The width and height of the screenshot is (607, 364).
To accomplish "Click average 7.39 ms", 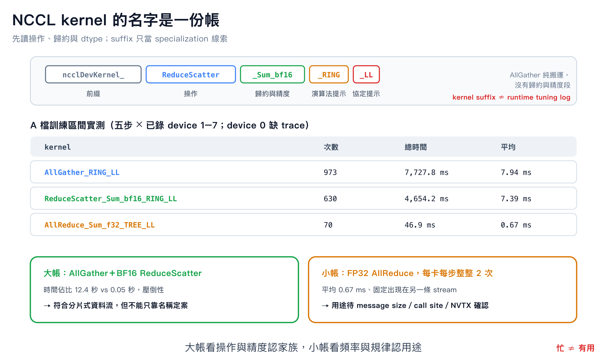I will (x=516, y=199).
